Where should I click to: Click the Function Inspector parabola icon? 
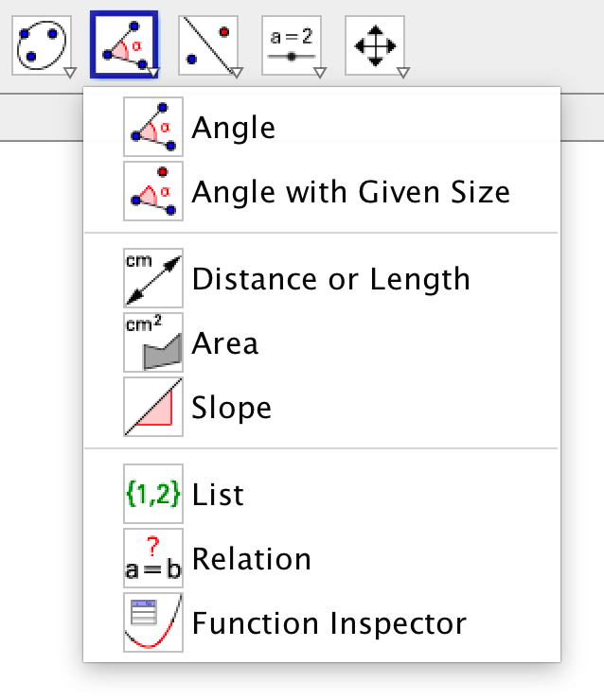pos(153,622)
